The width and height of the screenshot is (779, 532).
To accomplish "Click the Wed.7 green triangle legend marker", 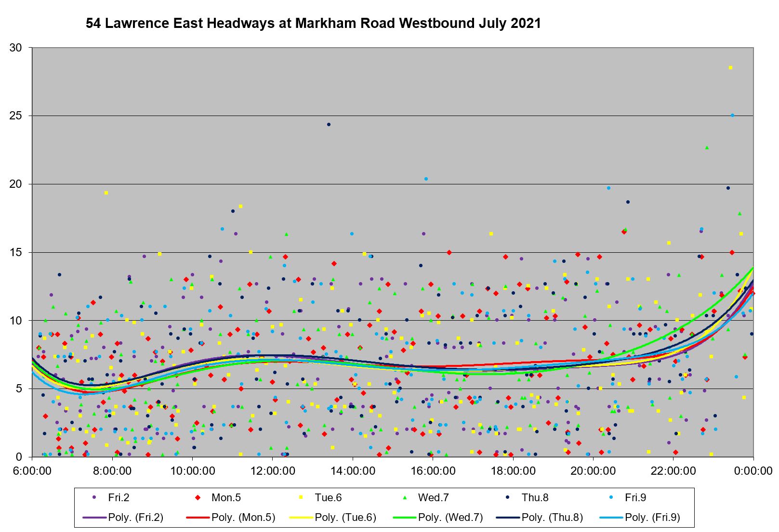I will point(405,497).
